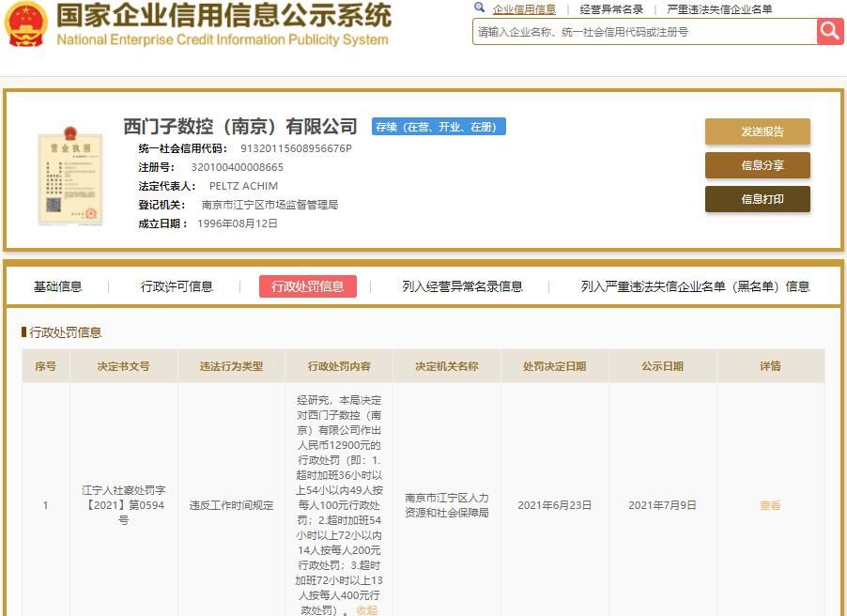Open the 列入经营异常名录信息 tab
847x616 pixels.
tap(462, 286)
